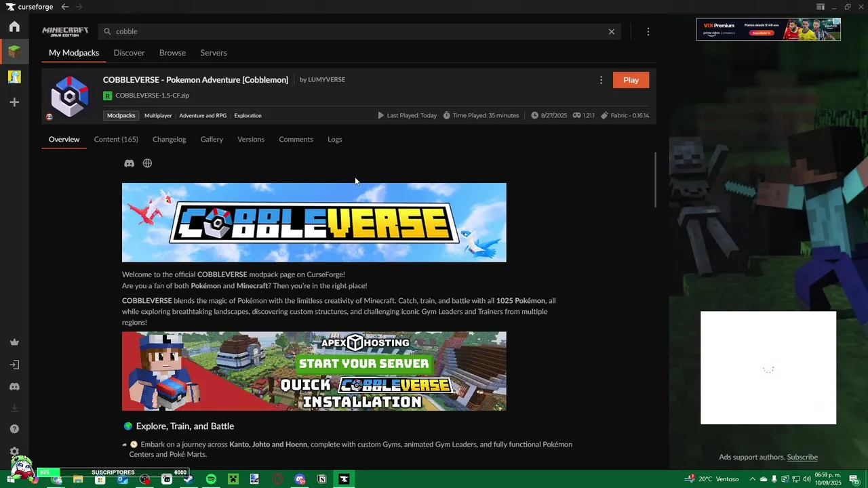Open the Browse tab
868x488 pixels.
click(172, 53)
